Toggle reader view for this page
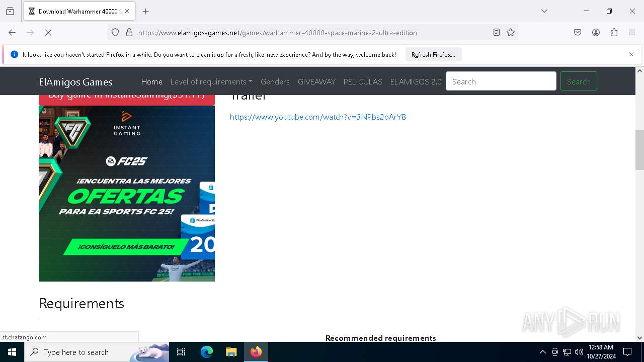The image size is (644, 362). 497,33
